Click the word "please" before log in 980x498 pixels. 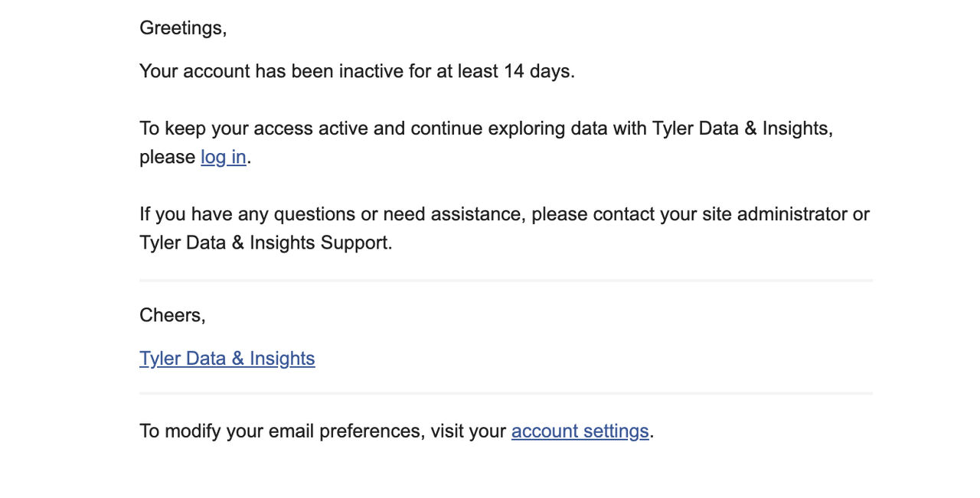(168, 157)
